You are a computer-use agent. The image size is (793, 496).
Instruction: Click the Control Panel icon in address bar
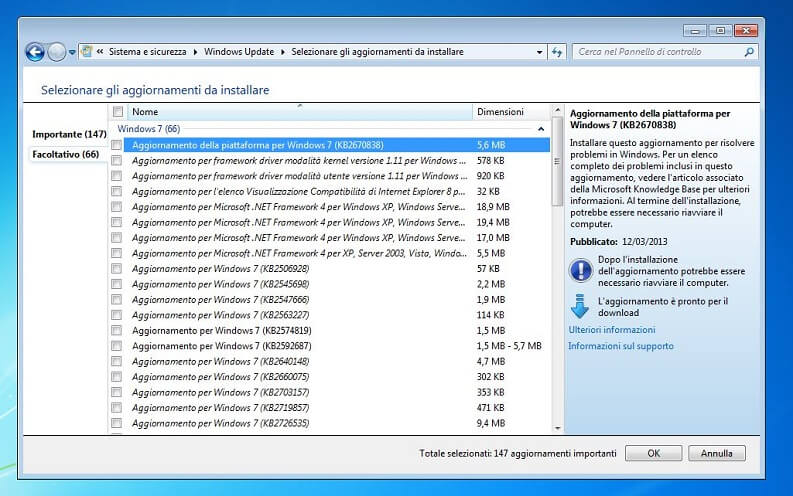point(87,52)
